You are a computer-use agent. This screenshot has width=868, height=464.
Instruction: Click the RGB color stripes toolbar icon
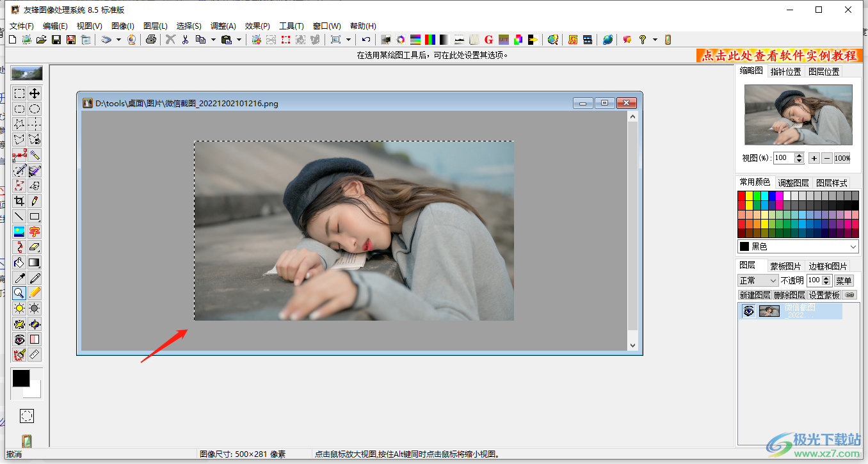[430, 40]
